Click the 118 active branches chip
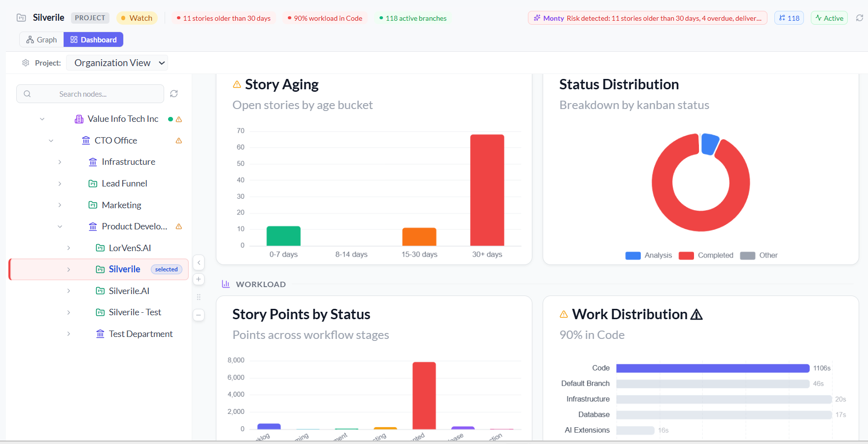Image resolution: width=868 pixels, height=444 pixels. pyautogui.click(x=413, y=18)
